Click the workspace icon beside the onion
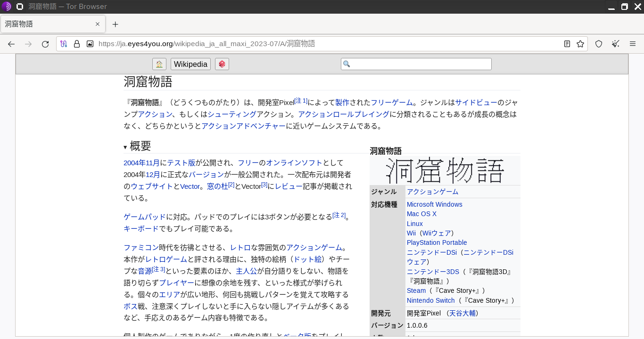The height and width of the screenshot is (339, 644). (x=20, y=7)
